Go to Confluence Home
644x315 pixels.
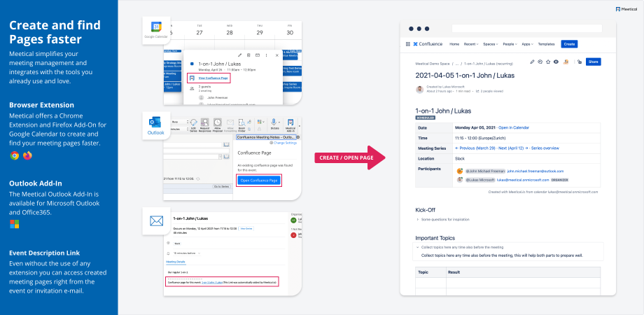click(x=454, y=44)
